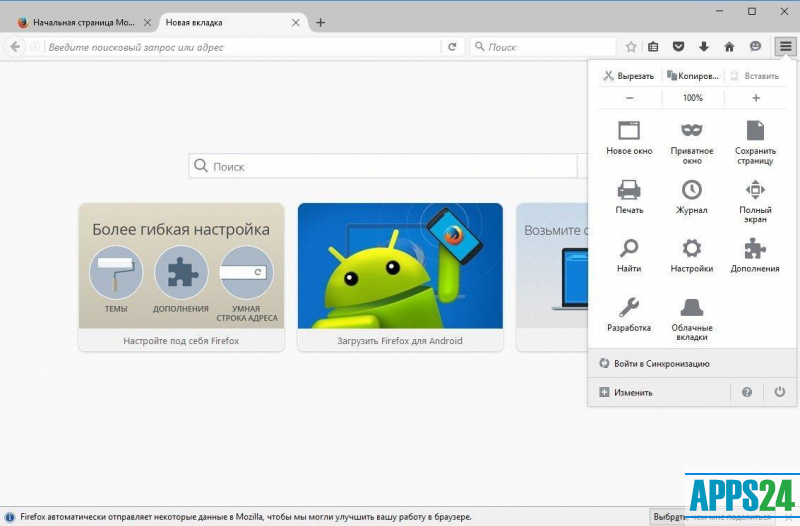This screenshot has width=800, height=526.
Task: Click the Pocket icon in toolbar
Action: pos(678,47)
